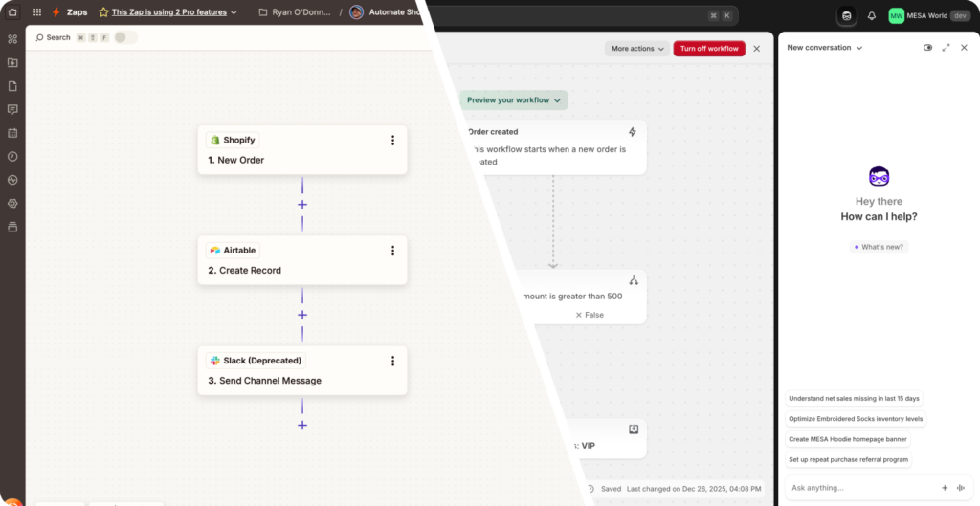
Task: Open the history clock icon in Zapier sidebar
Action: (x=12, y=156)
